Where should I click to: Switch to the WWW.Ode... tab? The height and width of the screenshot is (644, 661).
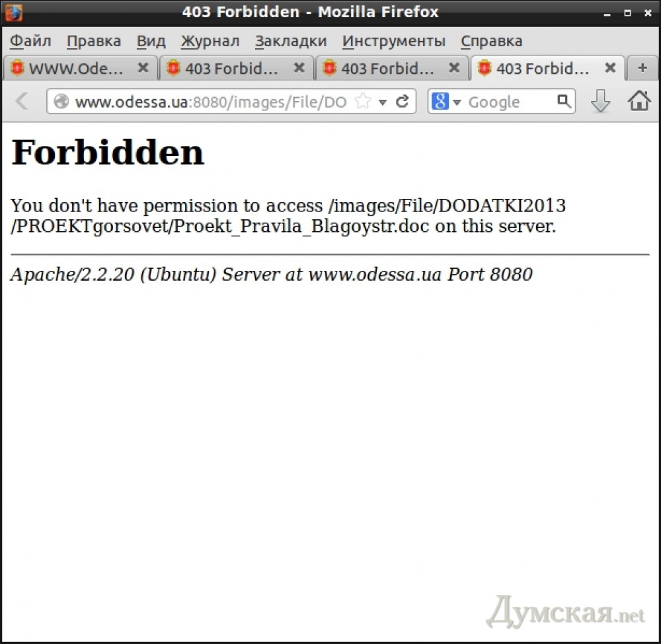tap(73, 69)
